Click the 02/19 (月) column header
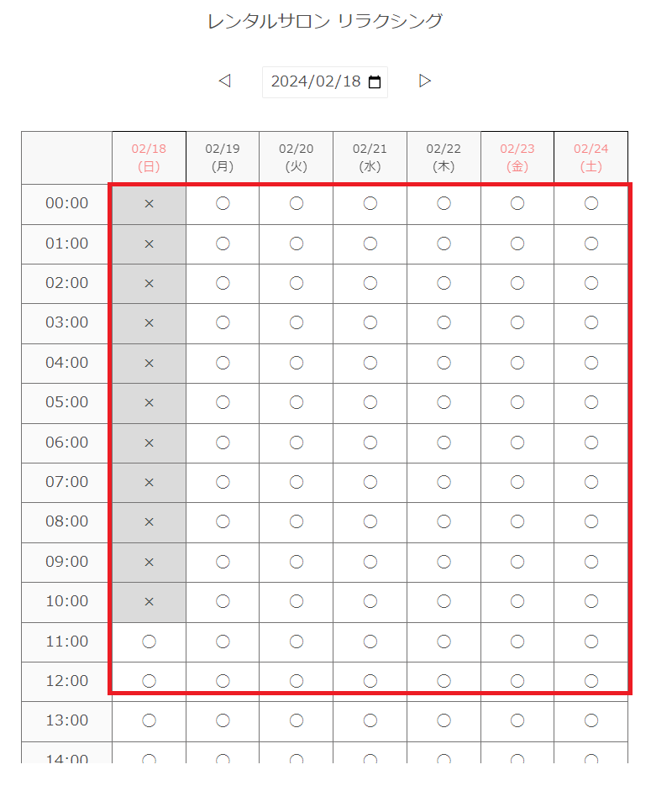The height and width of the screenshot is (796, 672). [223, 158]
